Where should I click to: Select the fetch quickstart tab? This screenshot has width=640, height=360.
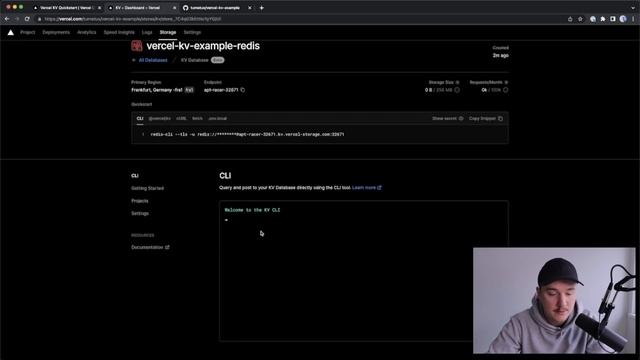pos(197,118)
